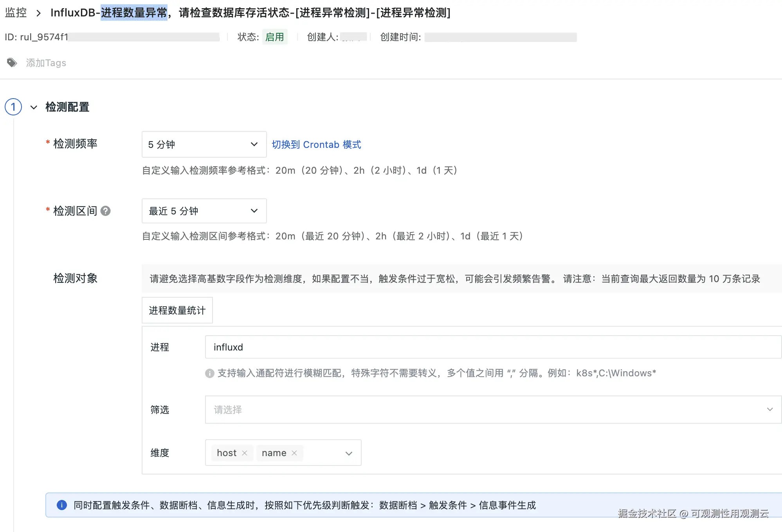782x532 pixels.
Task: Click the 启用 status badge
Action: click(274, 37)
